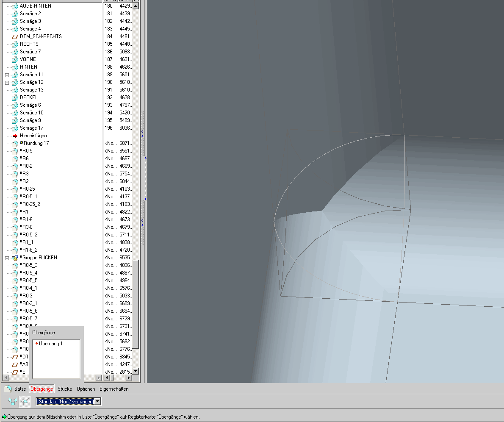Show the Eigenschaften tab
The width and height of the screenshot is (504, 422).
[x=114, y=389]
